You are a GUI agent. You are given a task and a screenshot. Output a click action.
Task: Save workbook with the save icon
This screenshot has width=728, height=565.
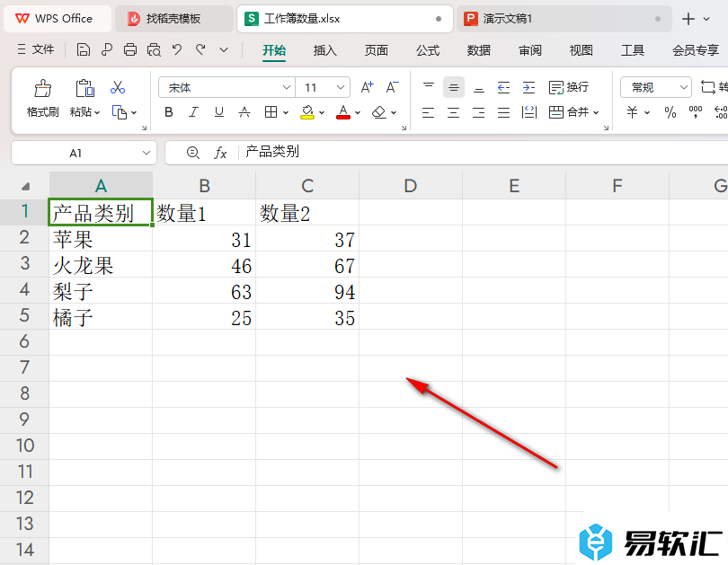pyautogui.click(x=83, y=49)
